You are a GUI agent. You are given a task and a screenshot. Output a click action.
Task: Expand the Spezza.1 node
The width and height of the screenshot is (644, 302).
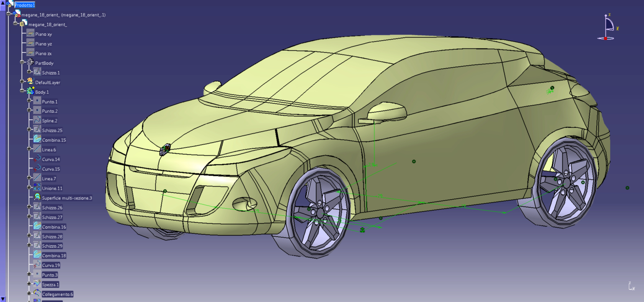(x=29, y=283)
